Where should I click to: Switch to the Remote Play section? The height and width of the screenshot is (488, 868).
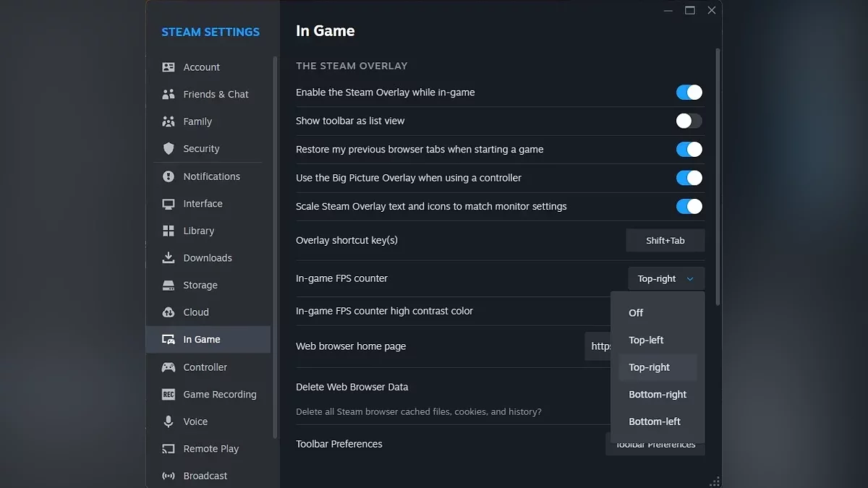pos(210,449)
